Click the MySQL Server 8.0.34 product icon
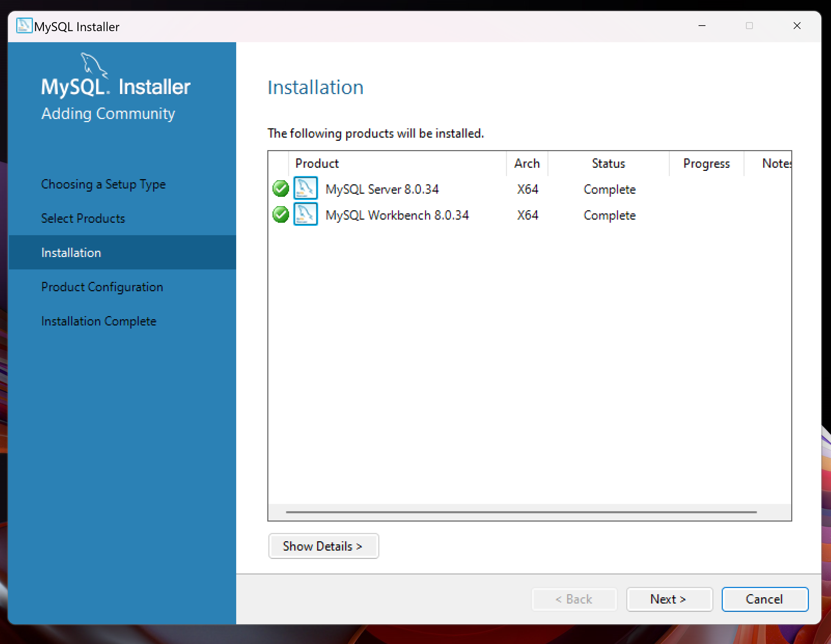Image resolution: width=831 pixels, height=644 pixels. (306, 188)
